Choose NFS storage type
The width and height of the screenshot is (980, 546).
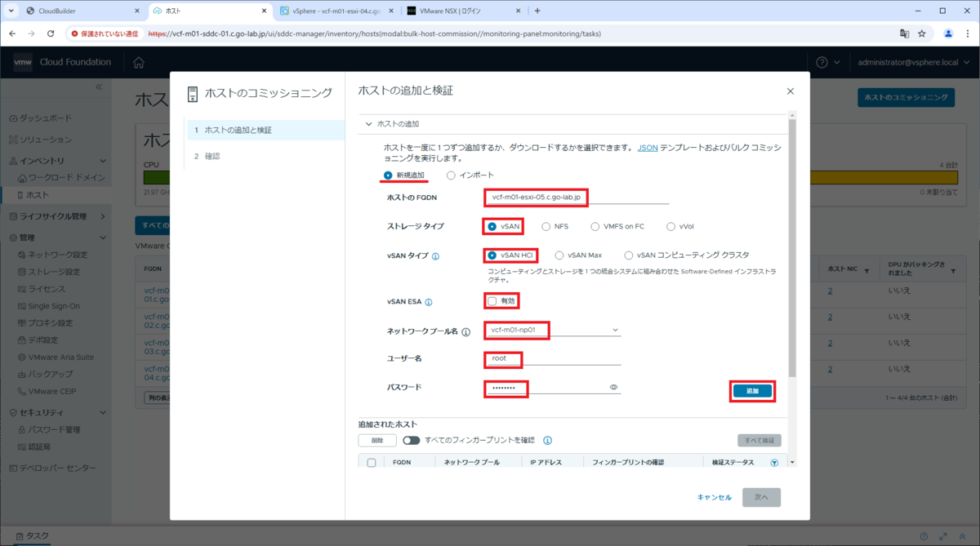coord(546,226)
